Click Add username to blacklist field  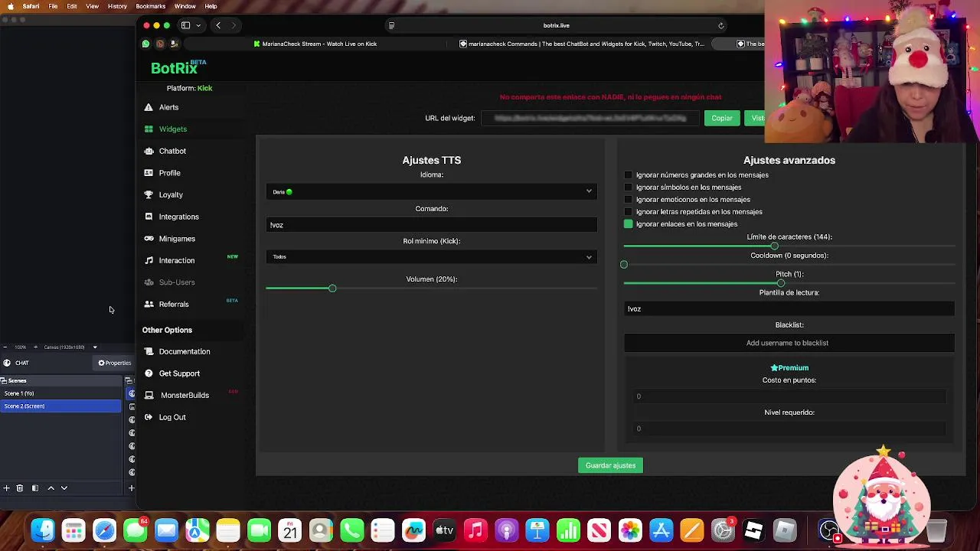coord(789,343)
